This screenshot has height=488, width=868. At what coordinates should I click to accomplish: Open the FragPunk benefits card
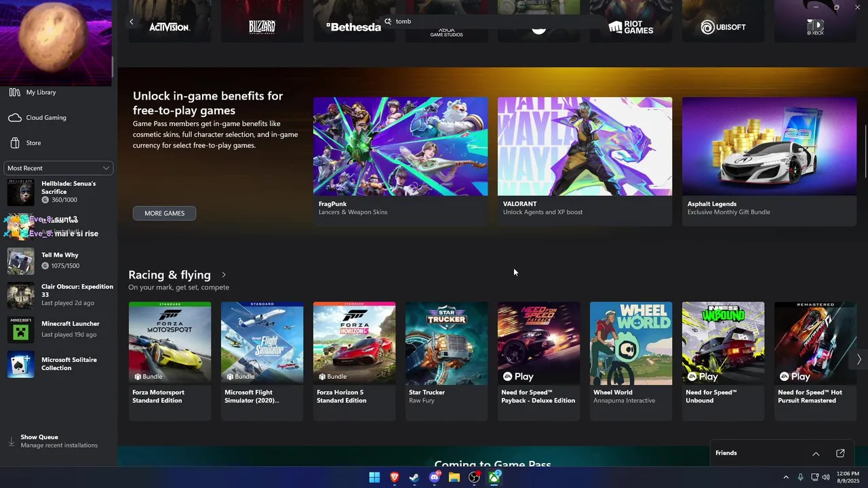(400, 161)
